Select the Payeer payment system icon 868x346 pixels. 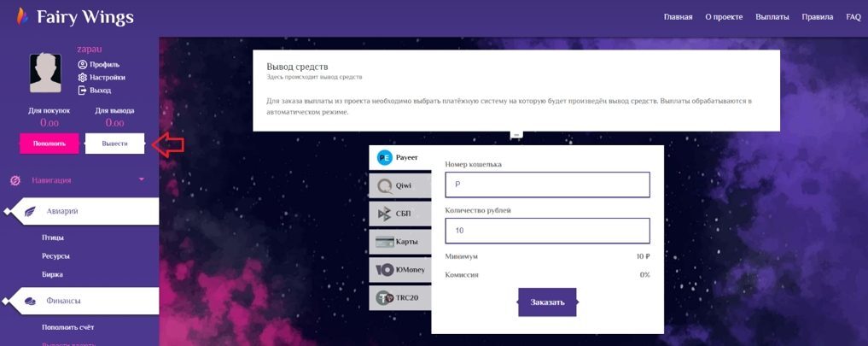tap(385, 158)
